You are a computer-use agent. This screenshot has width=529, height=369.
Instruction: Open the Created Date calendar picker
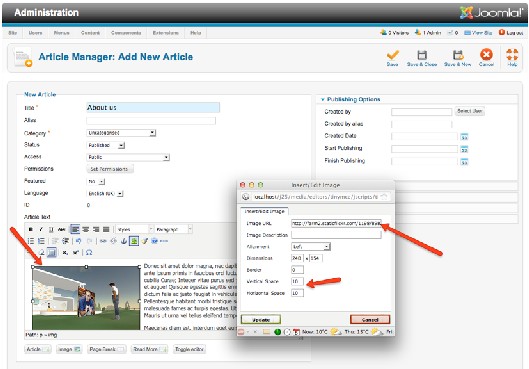tap(465, 137)
